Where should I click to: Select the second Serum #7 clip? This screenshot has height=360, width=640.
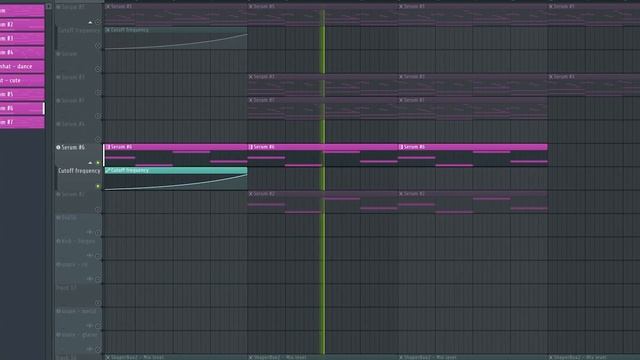pos(473,202)
